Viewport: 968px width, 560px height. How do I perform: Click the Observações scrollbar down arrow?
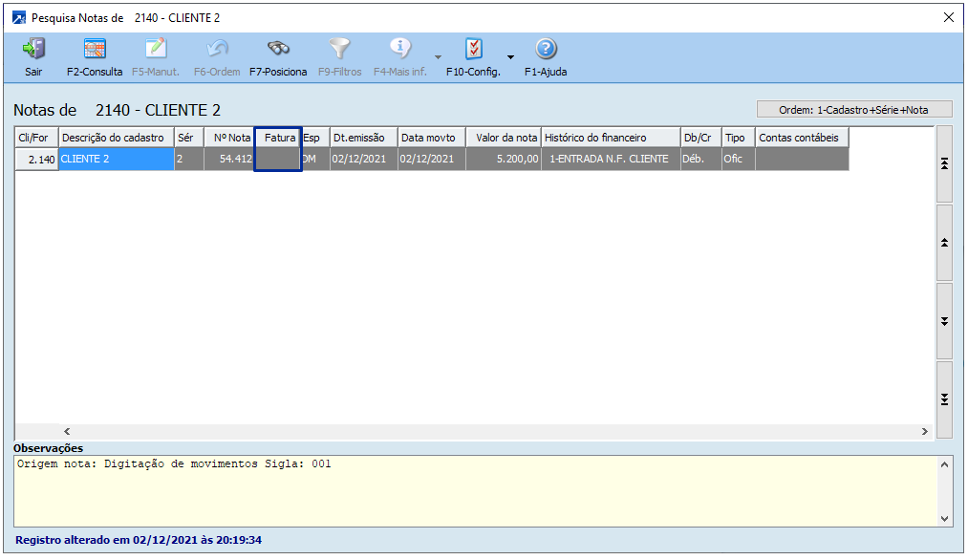pos(945,519)
